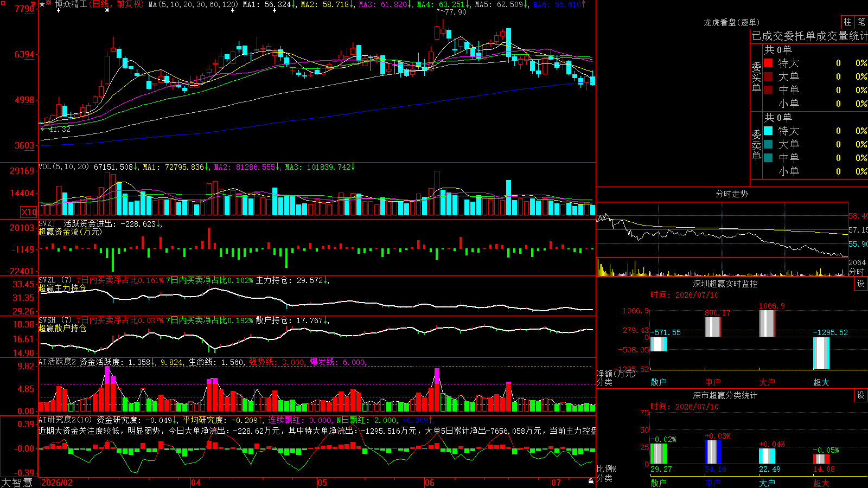Click the 委卖单 section label
Viewport: 868px width, 488px height.
(756, 145)
